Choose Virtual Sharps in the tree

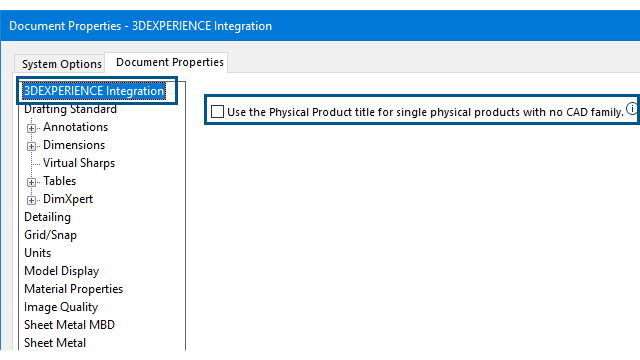[79, 163]
